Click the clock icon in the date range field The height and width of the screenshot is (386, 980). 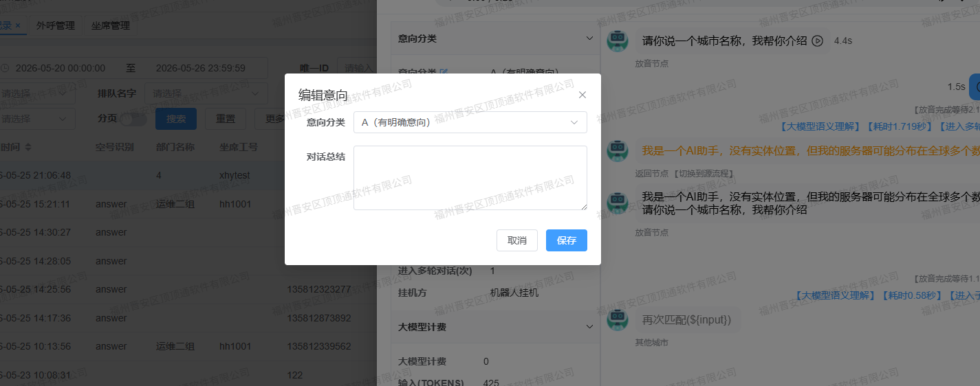5,68
